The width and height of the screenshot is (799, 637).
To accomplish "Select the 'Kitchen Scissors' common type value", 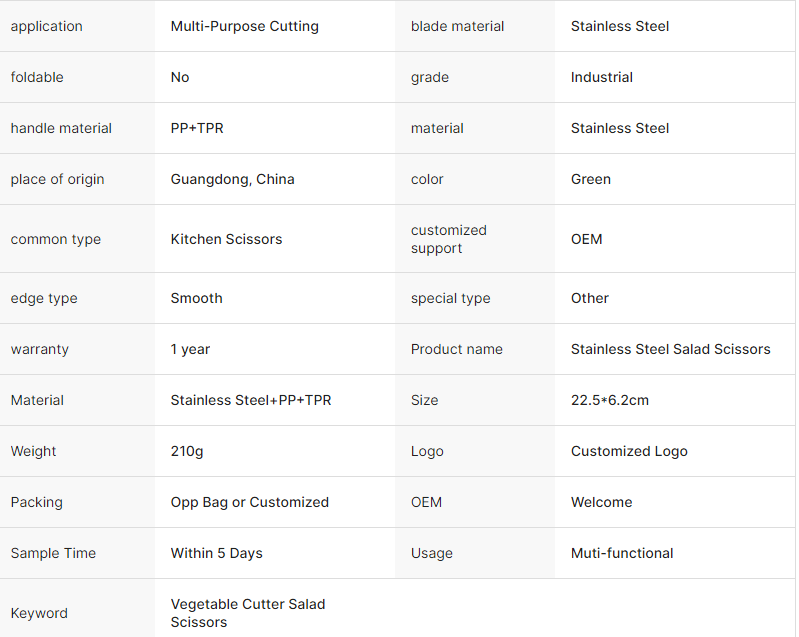I will [226, 239].
